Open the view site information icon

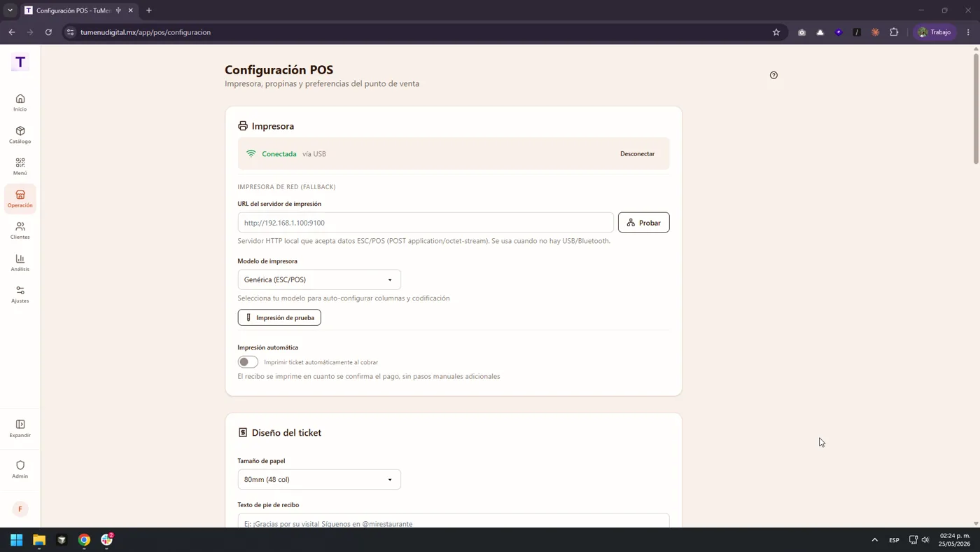(70, 32)
